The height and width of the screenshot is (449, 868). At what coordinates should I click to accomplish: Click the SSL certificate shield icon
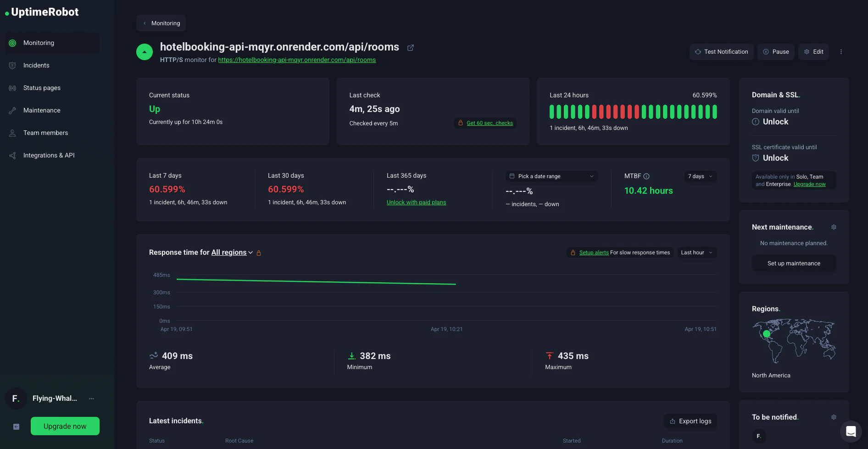click(756, 158)
